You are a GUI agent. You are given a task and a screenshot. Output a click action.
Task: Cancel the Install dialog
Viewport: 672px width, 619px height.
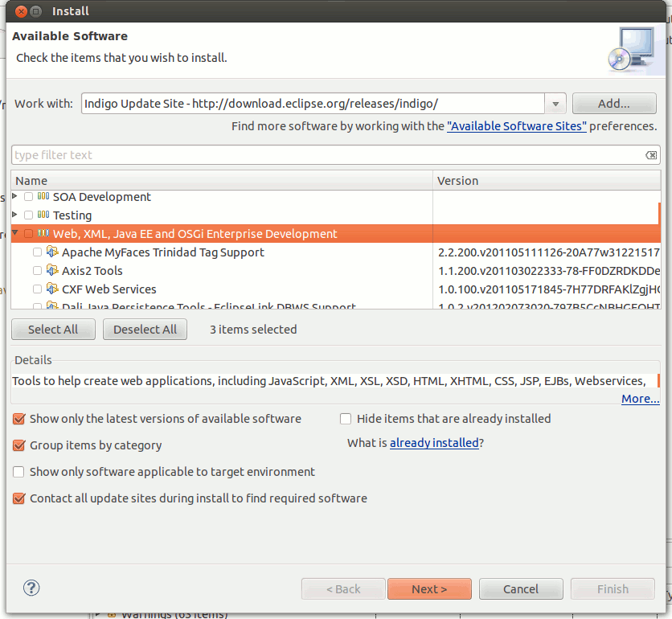(x=521, y=589)
